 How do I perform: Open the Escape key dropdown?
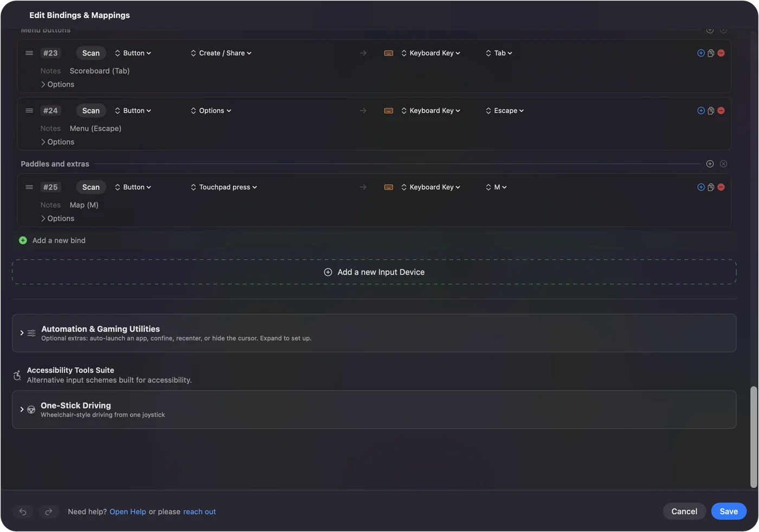505,111
